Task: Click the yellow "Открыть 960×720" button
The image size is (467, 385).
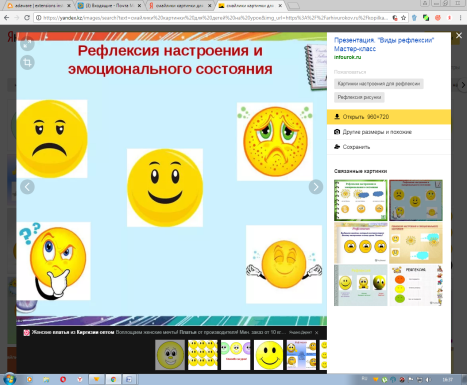Action: pos(389,117)
